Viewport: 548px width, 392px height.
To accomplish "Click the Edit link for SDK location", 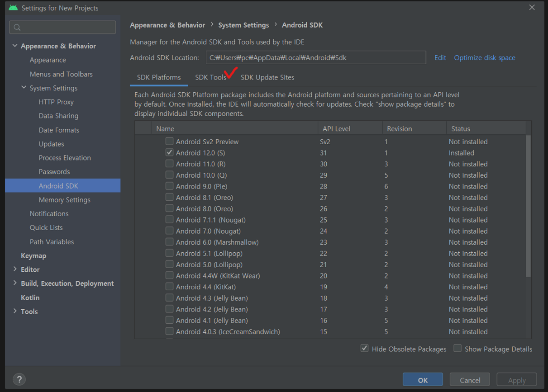I will click(440, 57).
